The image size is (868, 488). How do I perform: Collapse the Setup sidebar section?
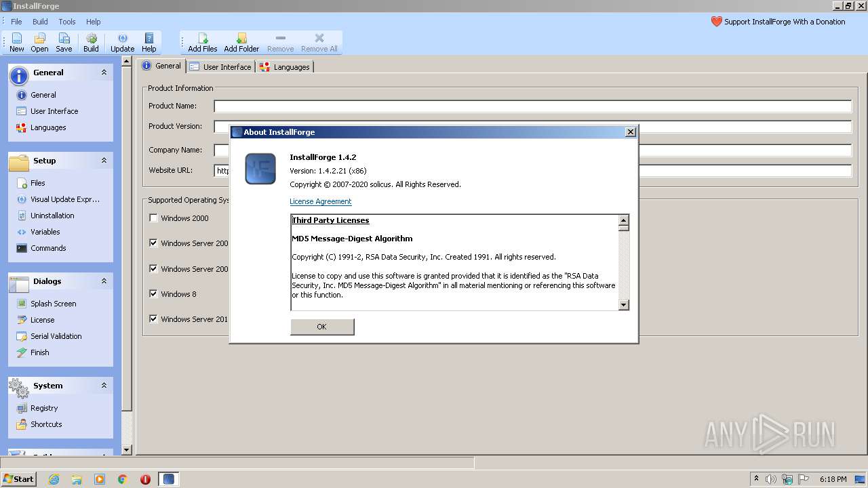tap(104, 161)
